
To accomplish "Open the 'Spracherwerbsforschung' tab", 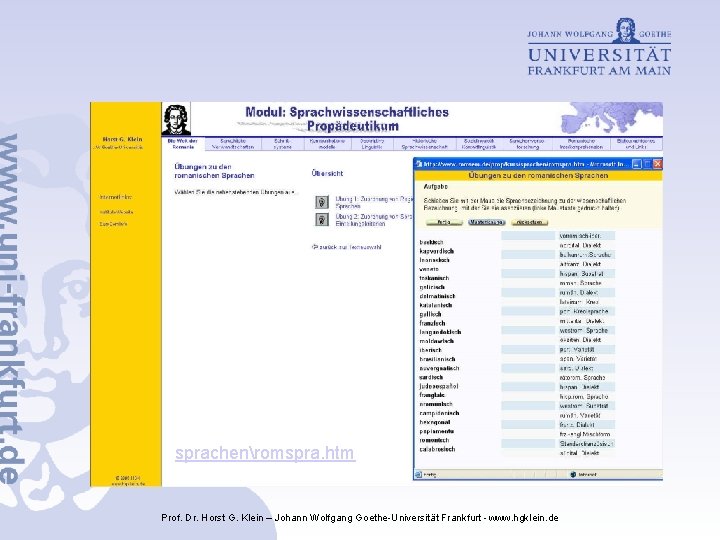I will (x=527, y=144).
